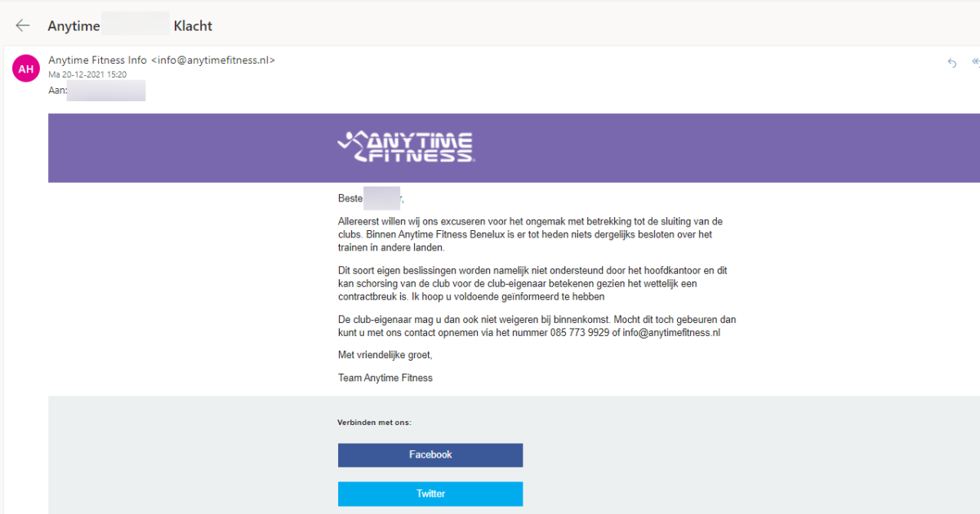Click the recipient field after Aan:
This screenshot has width=980, height=514.
[x=106, y=90]
